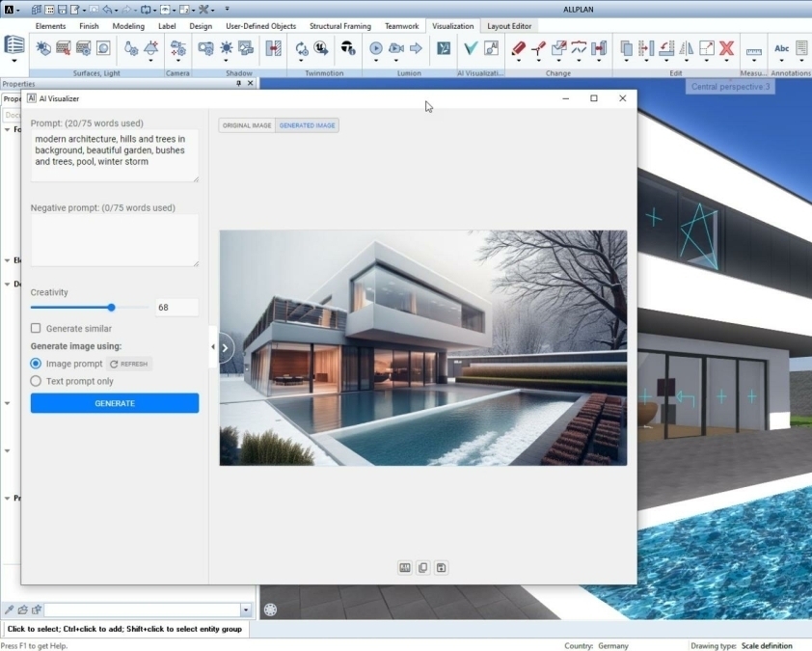Collapse the AI Visualizer side panel arrow
Viewport: 812px width, 651px height.
point(213,347)
